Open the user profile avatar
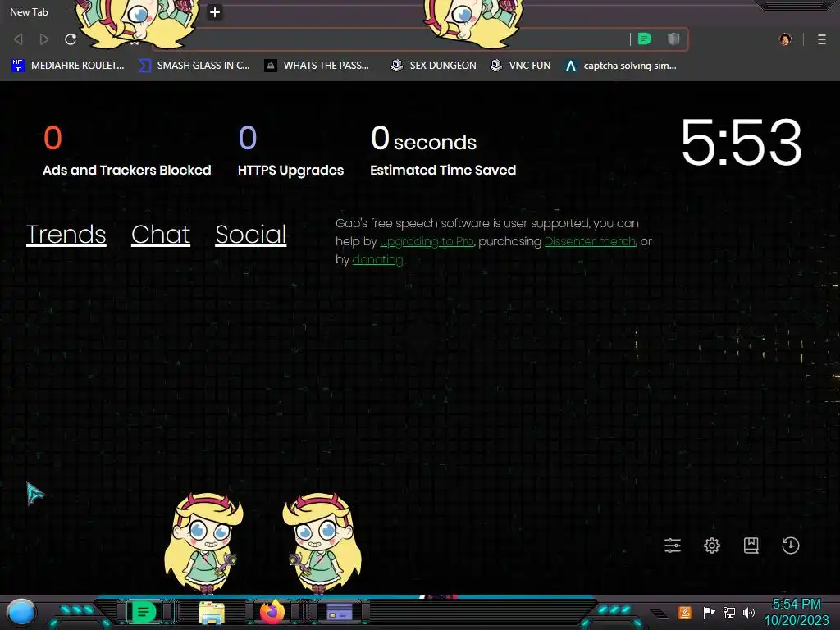This screenshot has width=840, height=630. coord(785,39)
